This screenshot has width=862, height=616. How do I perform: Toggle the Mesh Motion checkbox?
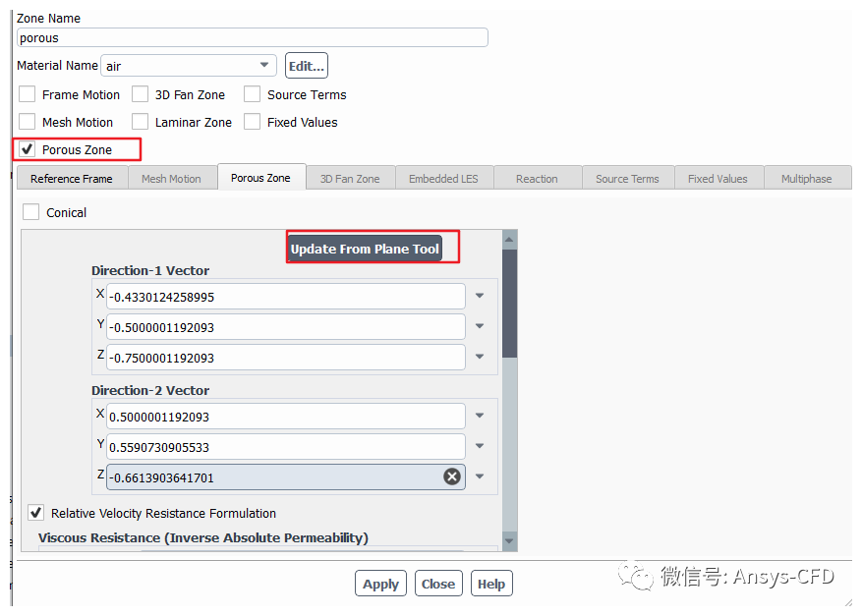[27, 122]
